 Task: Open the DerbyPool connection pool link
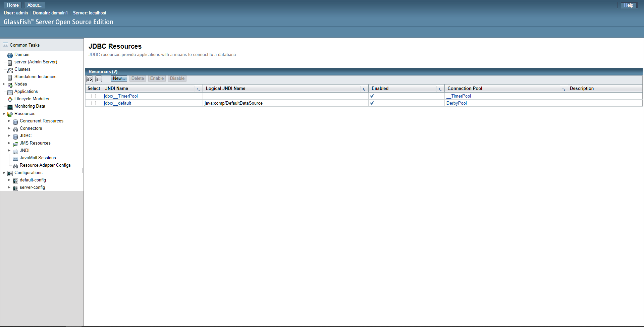[457, 103]
